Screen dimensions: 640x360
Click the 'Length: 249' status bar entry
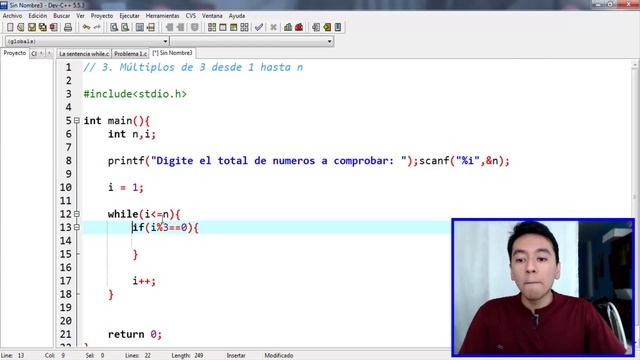coord(187,356)
